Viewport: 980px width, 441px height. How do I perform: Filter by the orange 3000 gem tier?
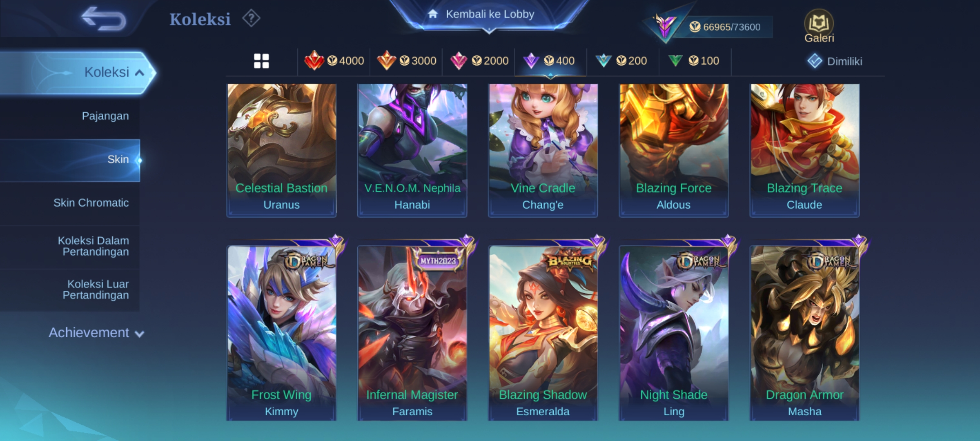[406, 61]
